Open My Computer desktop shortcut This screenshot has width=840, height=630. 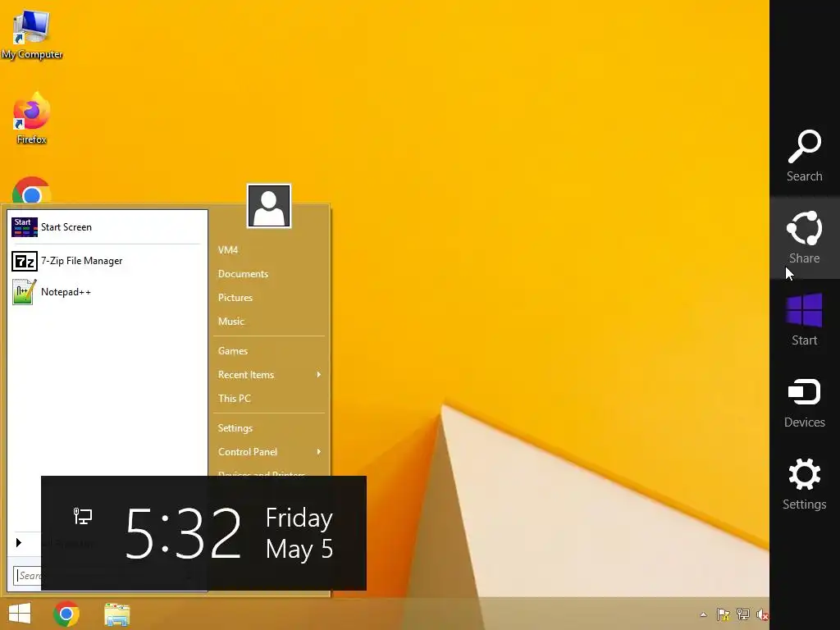coord(32,34)
